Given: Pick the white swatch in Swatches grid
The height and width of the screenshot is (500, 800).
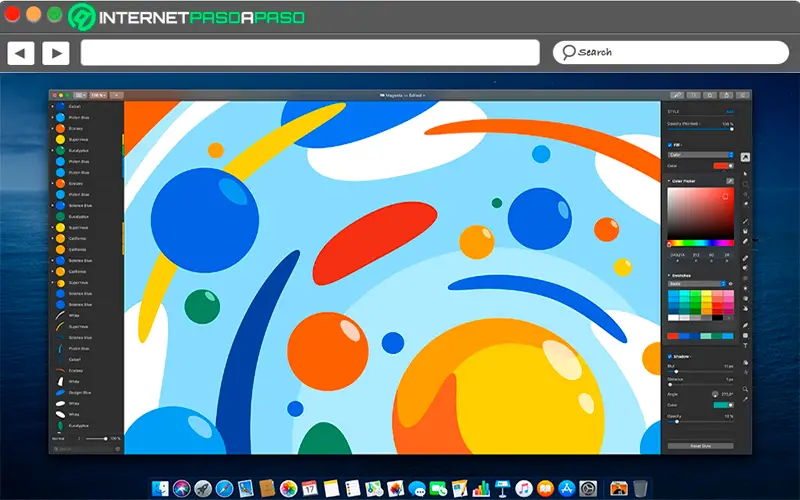Looking at the screenshot, I should point(673,317).
